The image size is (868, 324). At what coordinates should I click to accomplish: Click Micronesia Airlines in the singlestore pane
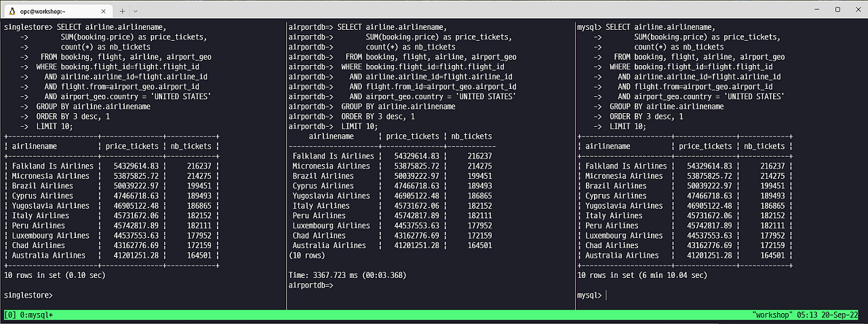[51, 176]
